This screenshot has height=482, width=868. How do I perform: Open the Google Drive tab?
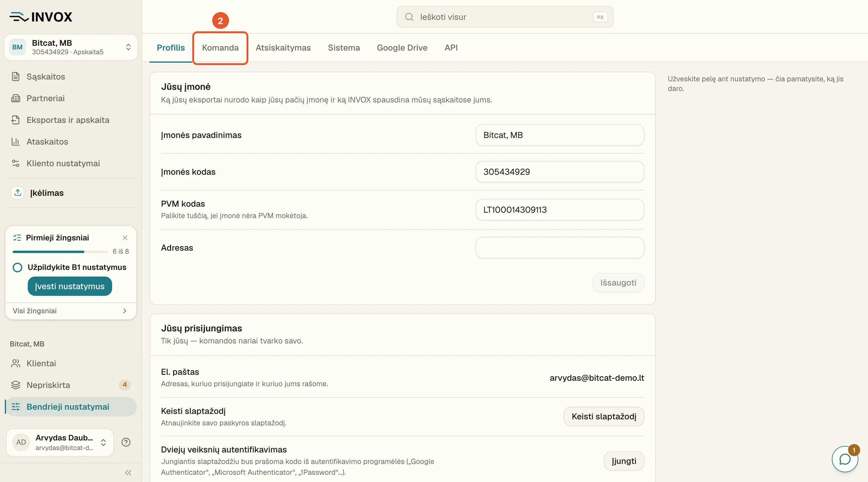(x=402, y=48)
